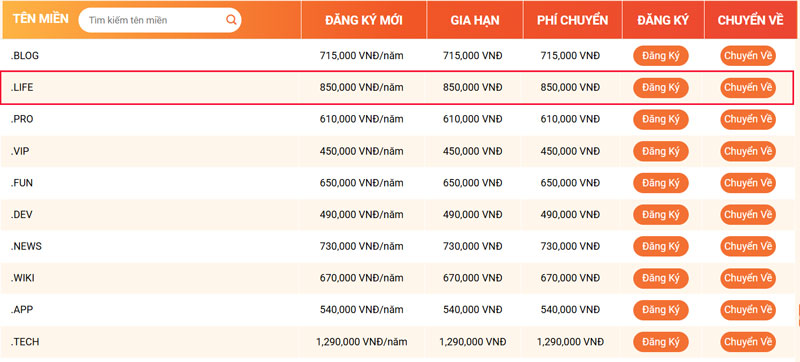Click Đăng Ký for the .LIFE domain
800x362 pixels.
[661, 88]
